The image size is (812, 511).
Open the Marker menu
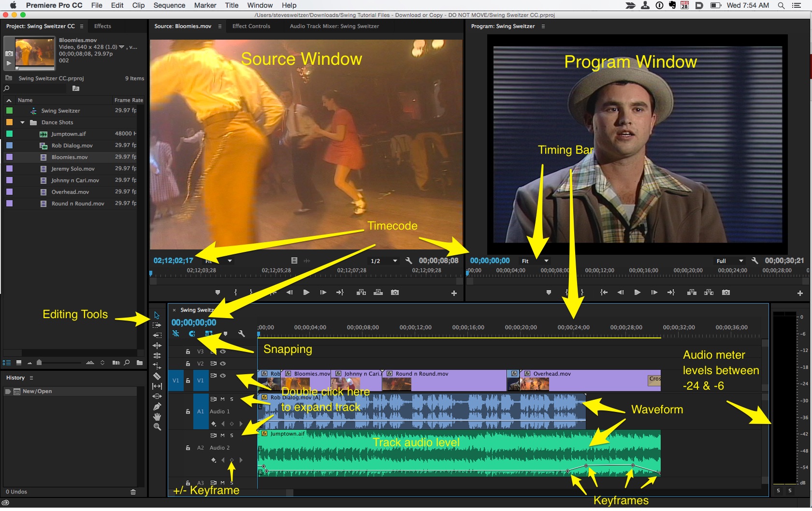(205, 5)
